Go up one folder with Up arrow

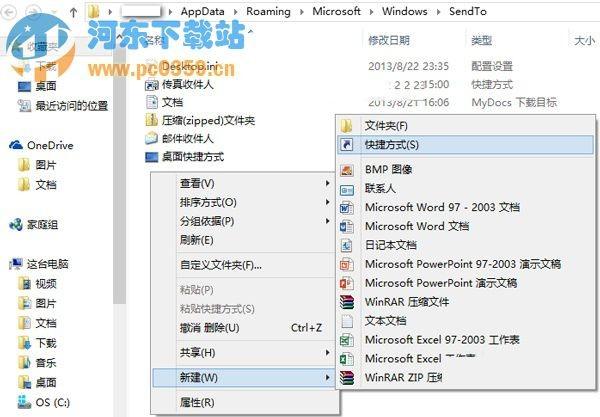point(73,12)
